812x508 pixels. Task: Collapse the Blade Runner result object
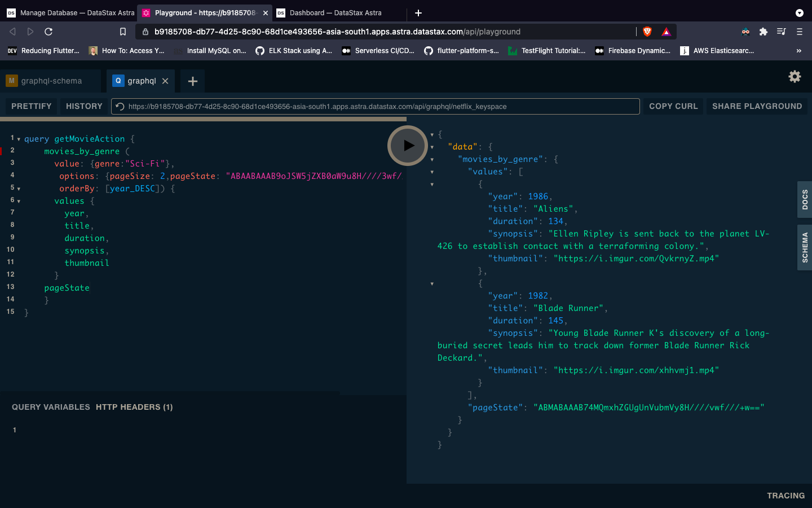coord(431,283)
